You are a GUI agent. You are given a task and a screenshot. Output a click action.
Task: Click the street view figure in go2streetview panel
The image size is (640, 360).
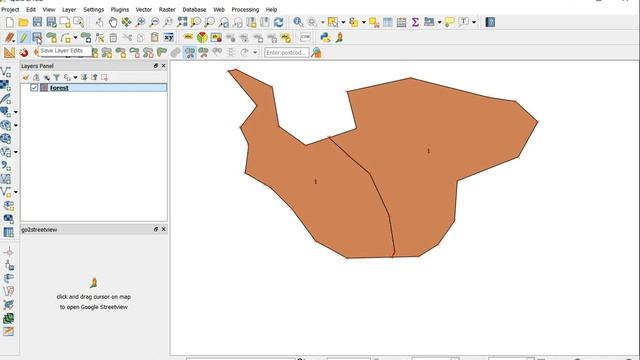94,282
